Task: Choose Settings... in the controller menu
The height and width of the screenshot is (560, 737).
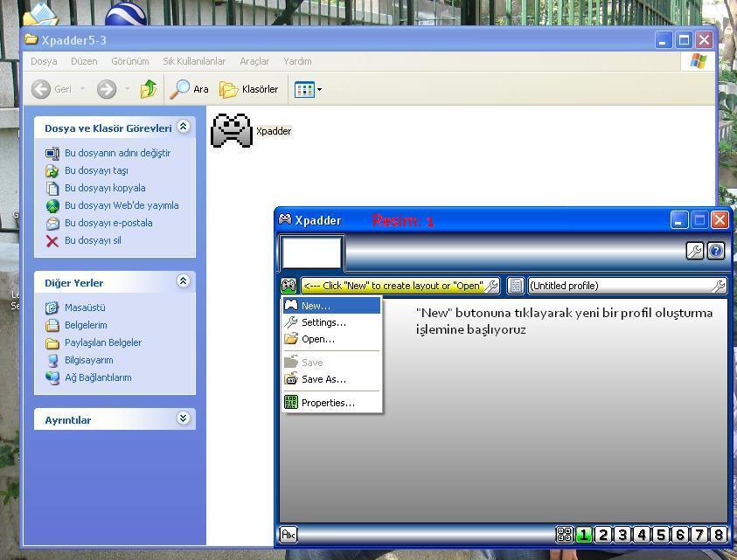Action: coord(331,322)
